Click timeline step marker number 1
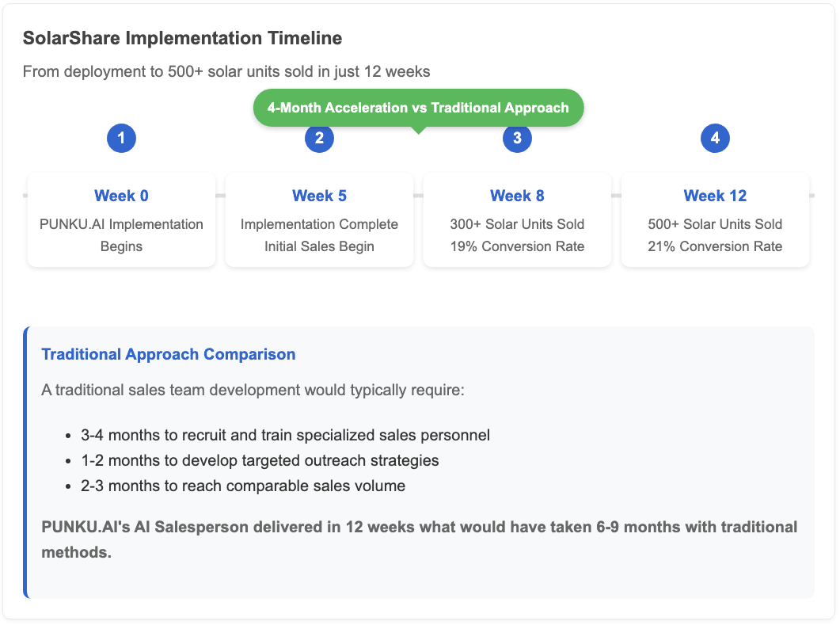 121,139
